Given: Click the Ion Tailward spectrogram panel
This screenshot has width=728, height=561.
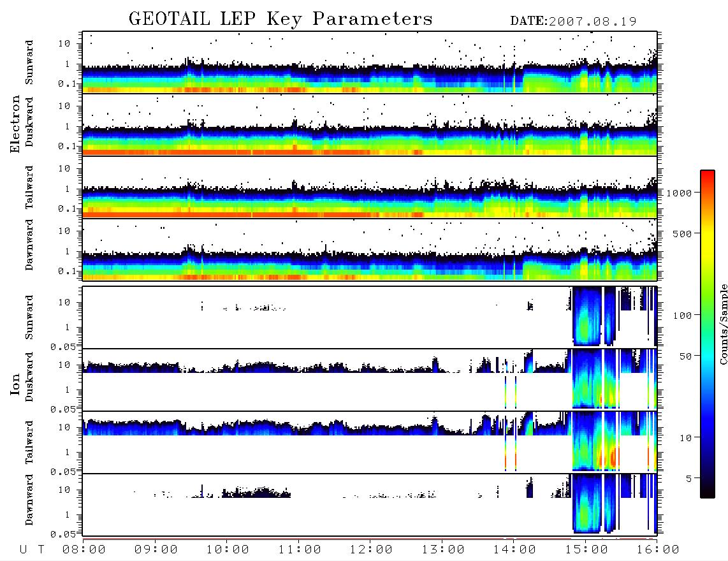Looking at the screenshot, I should 370,442.
